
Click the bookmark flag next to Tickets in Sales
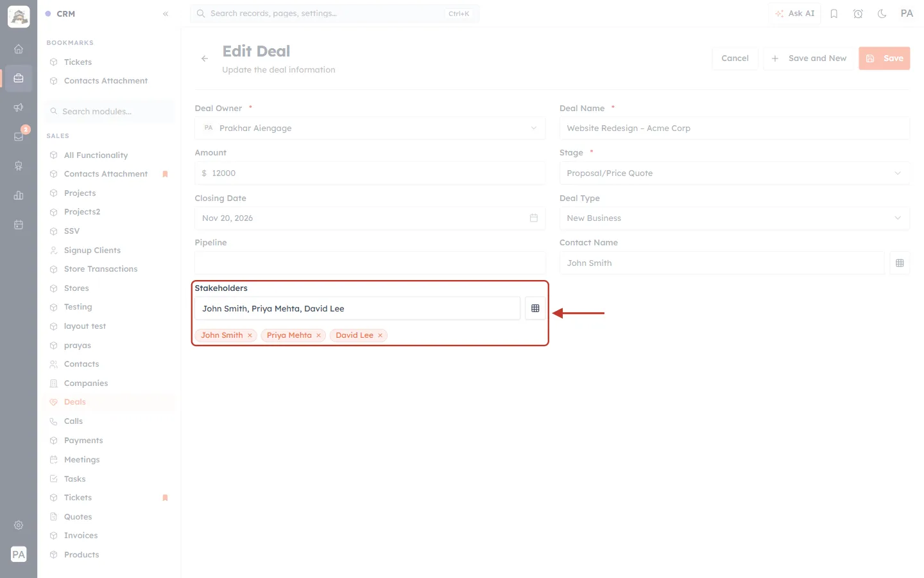[x=165, y=498]
